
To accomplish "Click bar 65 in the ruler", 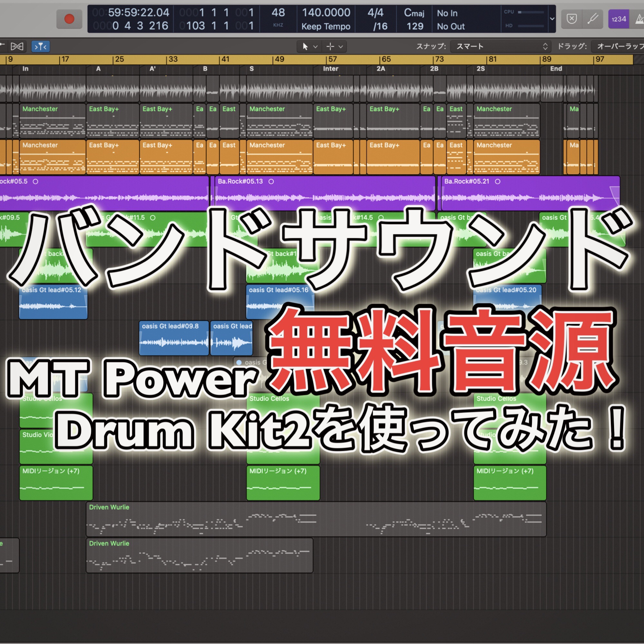I will pos(386,59).
